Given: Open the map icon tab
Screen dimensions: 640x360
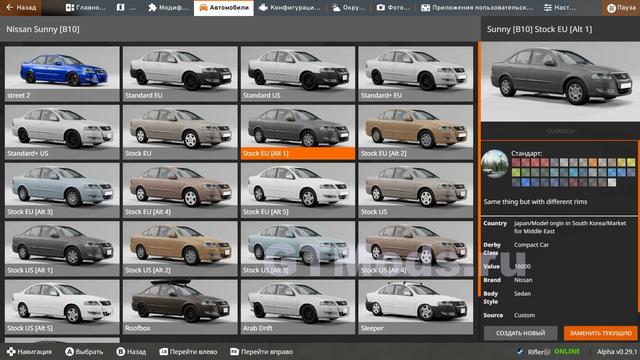Looking at the screenshot, I should tap(126, 7).
